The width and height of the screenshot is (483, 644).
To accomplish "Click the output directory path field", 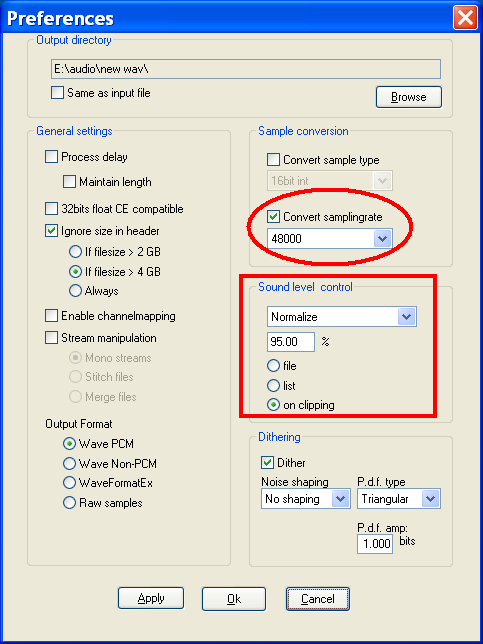I will pos(243,69).
